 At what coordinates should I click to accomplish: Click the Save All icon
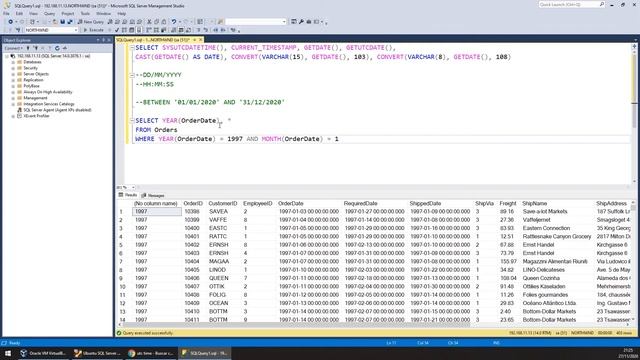70,22
